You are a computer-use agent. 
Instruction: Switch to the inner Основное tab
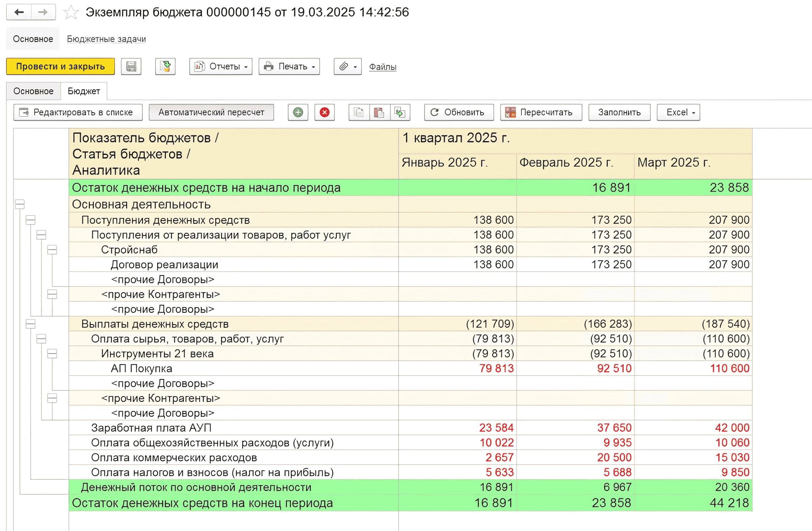33,91
